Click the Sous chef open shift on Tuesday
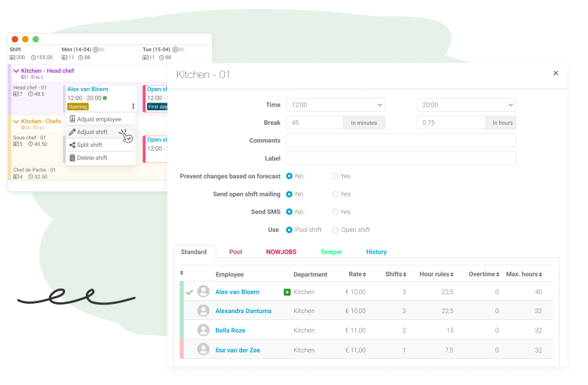 click(x=155, y=148)
